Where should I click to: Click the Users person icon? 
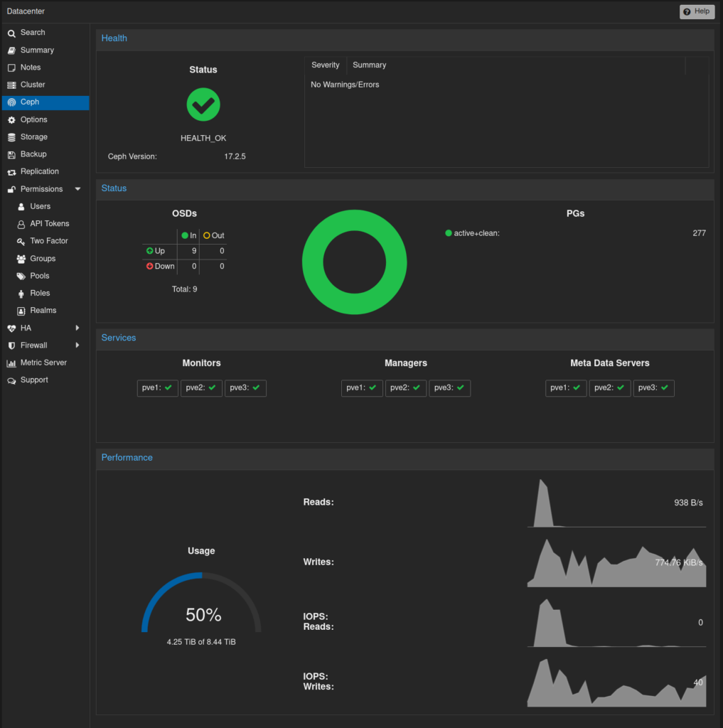click(x=21, y=207)
